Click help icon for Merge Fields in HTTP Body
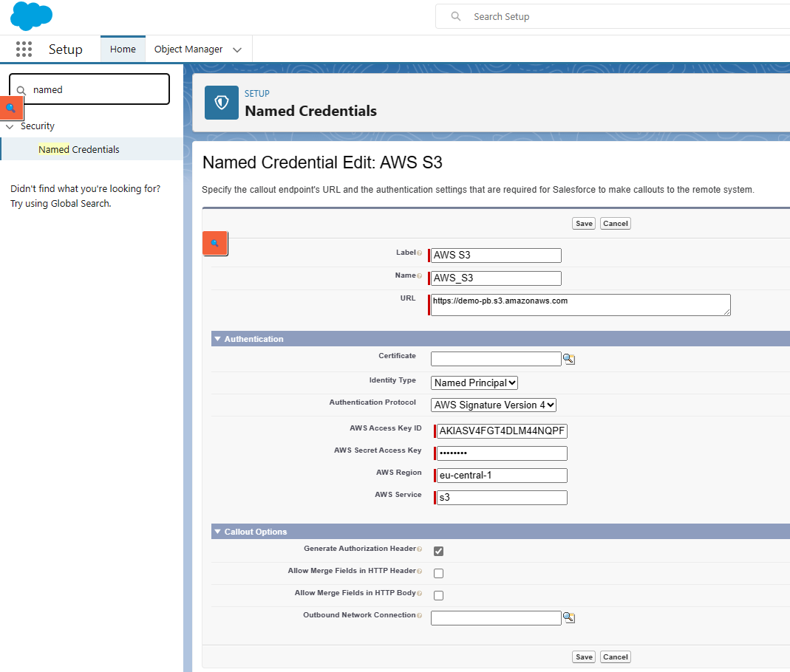Viewport: 790px width, 672px height. click(419, 594)
